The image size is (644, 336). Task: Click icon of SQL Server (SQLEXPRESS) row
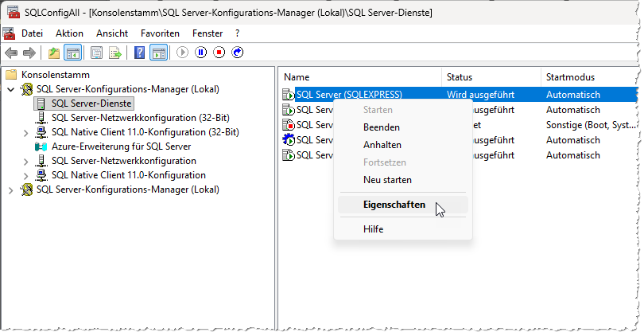tap(289, 95)
